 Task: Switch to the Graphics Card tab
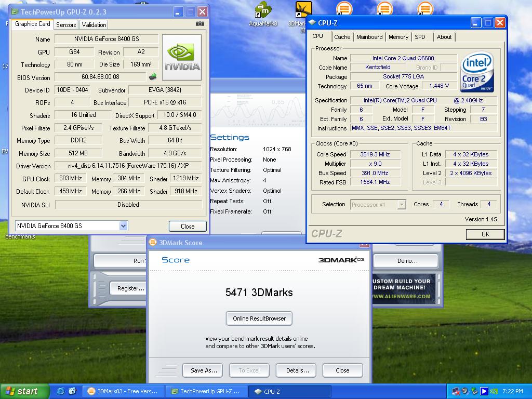point(33,24)
